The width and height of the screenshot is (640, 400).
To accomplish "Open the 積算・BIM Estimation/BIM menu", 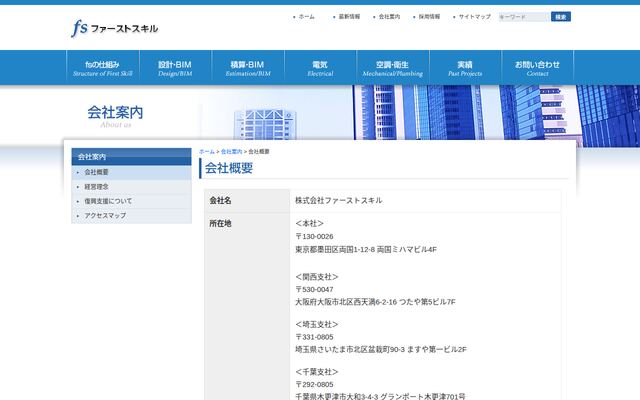I will click(x=248, y=68).
